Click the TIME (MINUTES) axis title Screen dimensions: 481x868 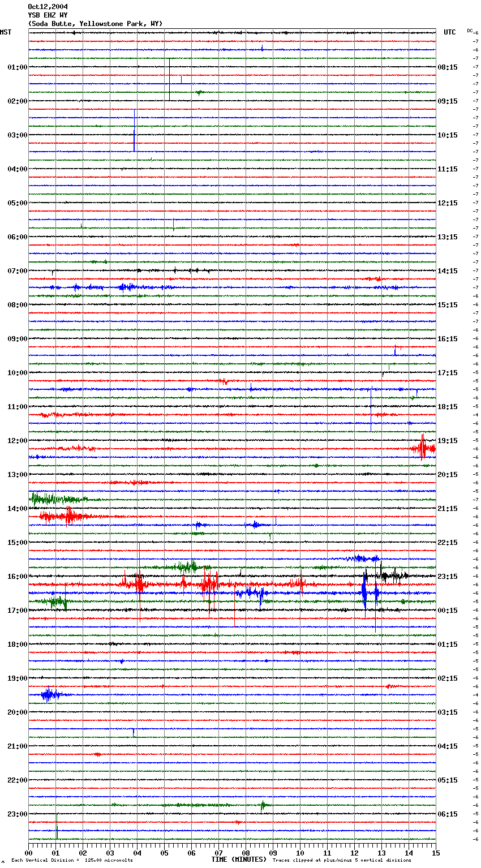(239, 860)
